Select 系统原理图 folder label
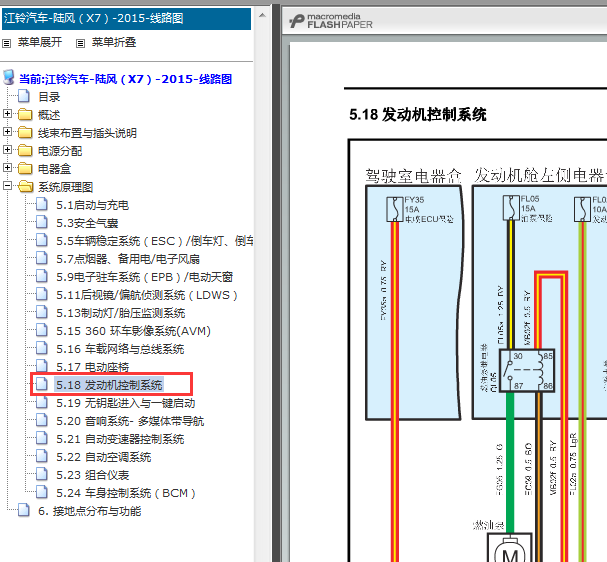Screen dimensions: 607x562 [x=65, y=187]
